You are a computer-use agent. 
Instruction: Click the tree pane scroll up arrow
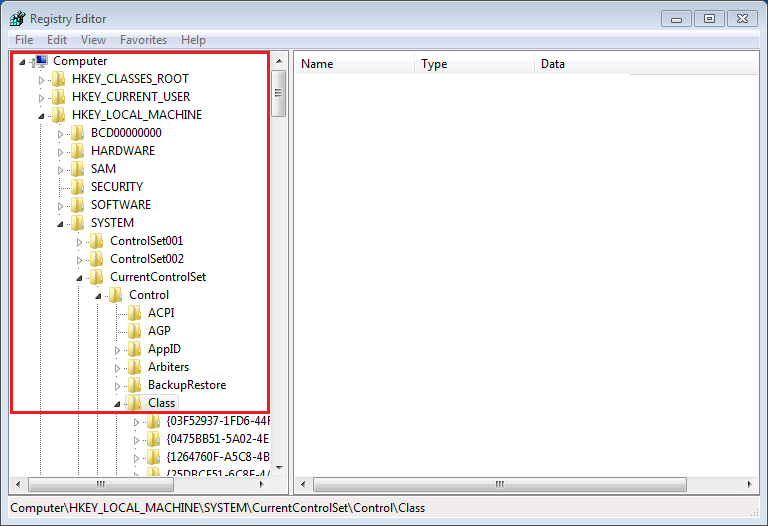point(279,61)
